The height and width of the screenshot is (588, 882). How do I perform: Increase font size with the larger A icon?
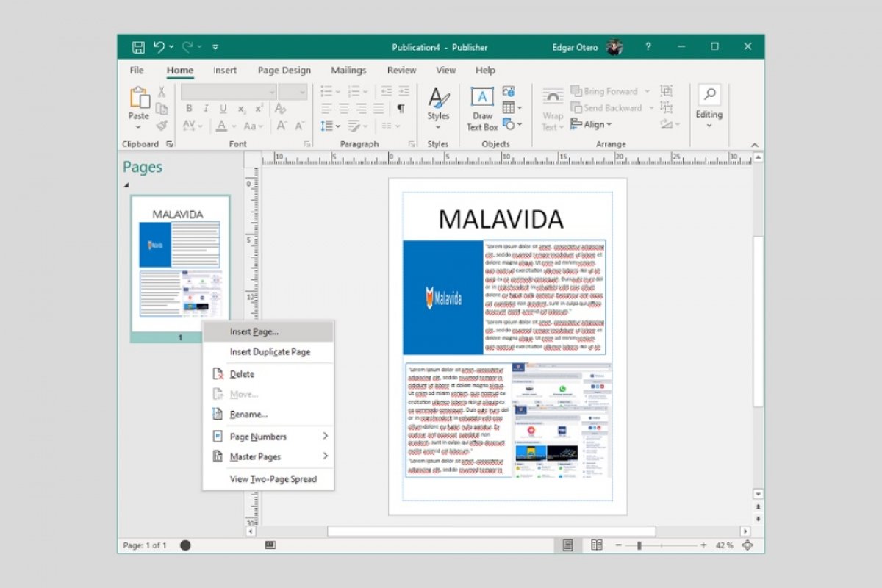tap(282, 126)
